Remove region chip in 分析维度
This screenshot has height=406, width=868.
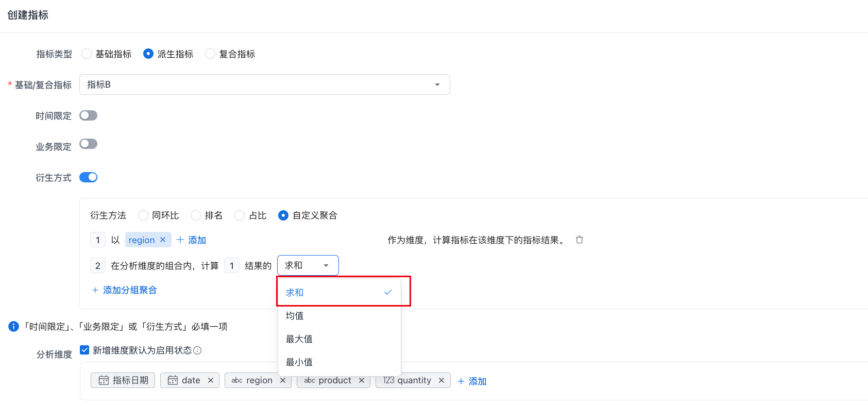point(283,380)
